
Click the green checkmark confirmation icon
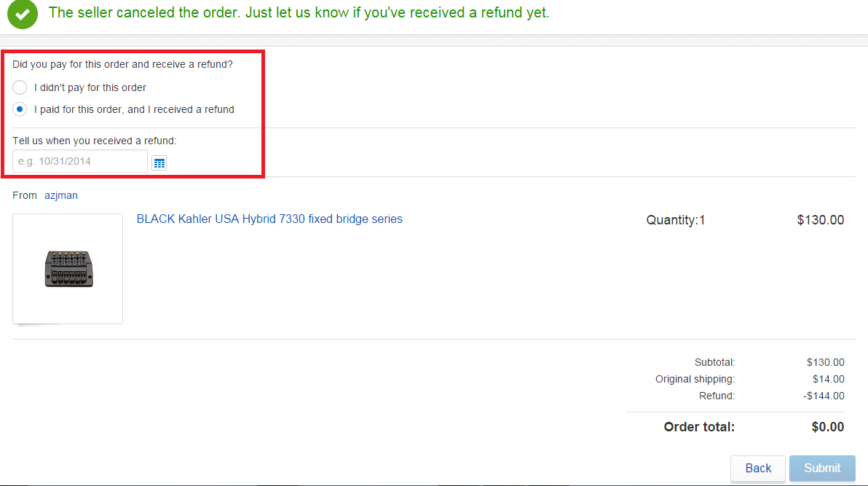click(x=23, y=14)
